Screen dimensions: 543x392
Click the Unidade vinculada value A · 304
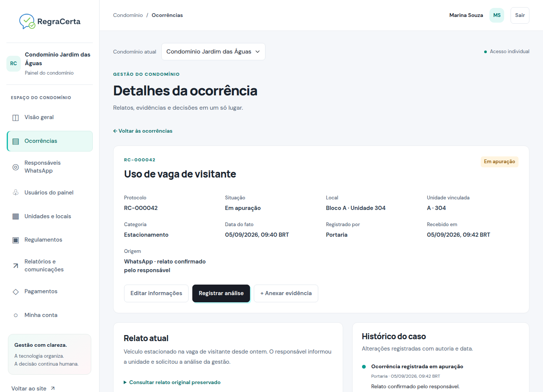tap(436, 208)
